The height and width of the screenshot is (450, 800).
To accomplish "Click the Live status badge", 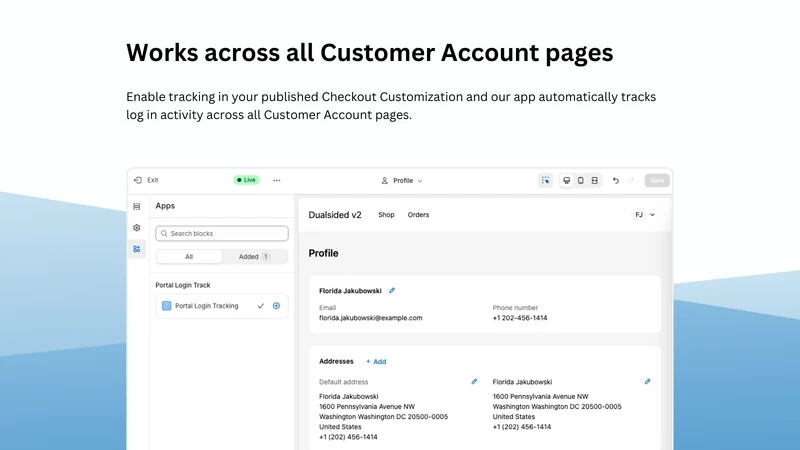I will pyautogui.click(x=246, y=180).
